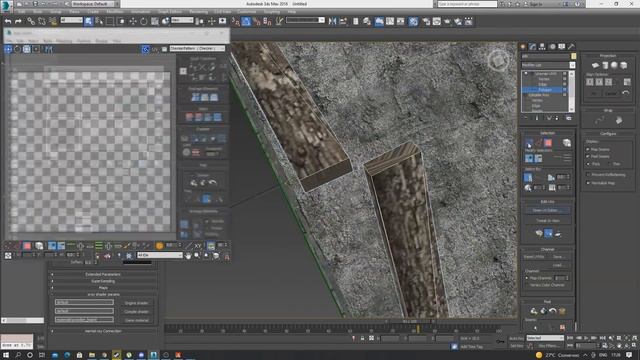Open the reference coordinate system dropdown
The image size is (640, 360).
(x=182, y=20)
